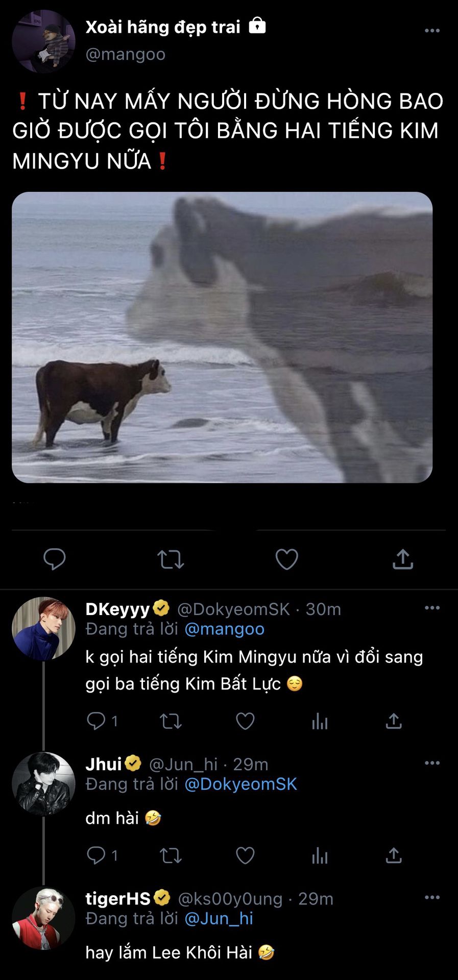View analytics for DKeyyy's reply
Image resolution: width=458 pixels, height=980 pixels.
pos(320,721)
